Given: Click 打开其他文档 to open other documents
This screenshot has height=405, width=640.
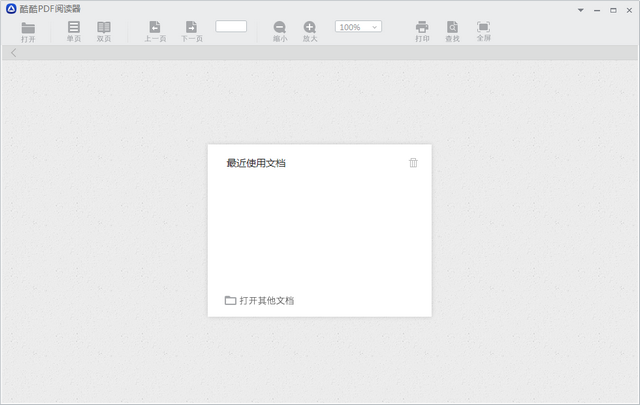Looking at the screenshot, I should click(x=260, y=300).
